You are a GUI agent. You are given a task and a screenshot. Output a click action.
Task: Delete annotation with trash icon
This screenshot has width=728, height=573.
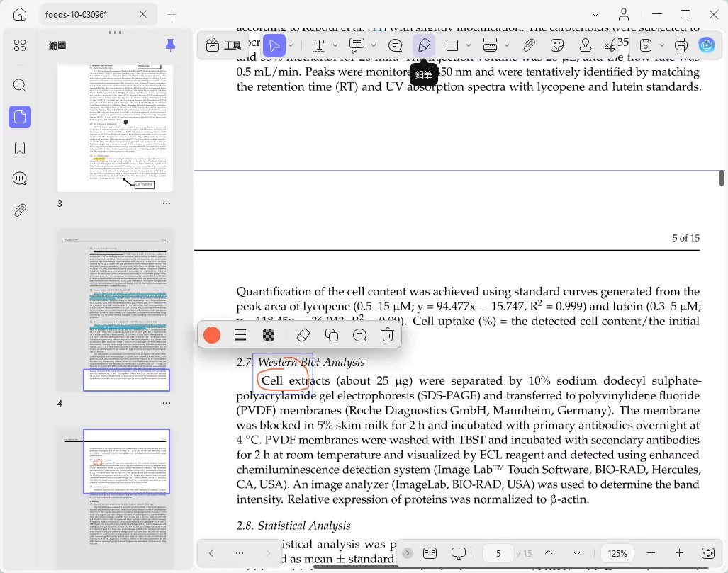pos(388,335)
